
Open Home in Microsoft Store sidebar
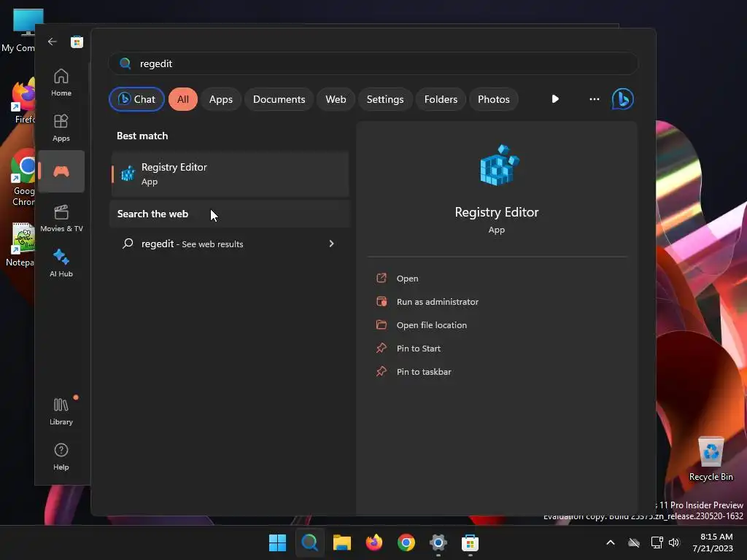[x=61, y=82]
